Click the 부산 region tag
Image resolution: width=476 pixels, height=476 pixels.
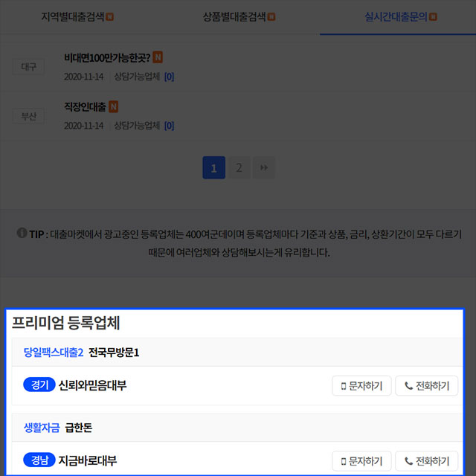(x=28, y=116)
